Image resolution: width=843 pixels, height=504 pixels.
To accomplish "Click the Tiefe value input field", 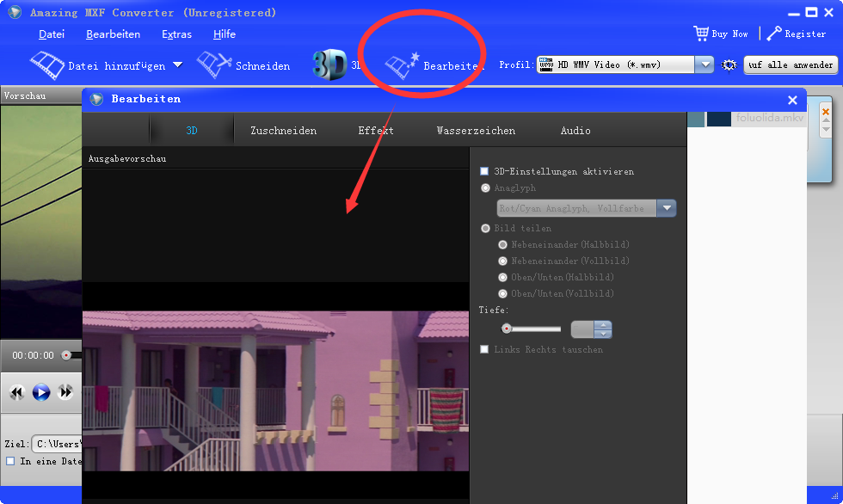I will (582, 329).
